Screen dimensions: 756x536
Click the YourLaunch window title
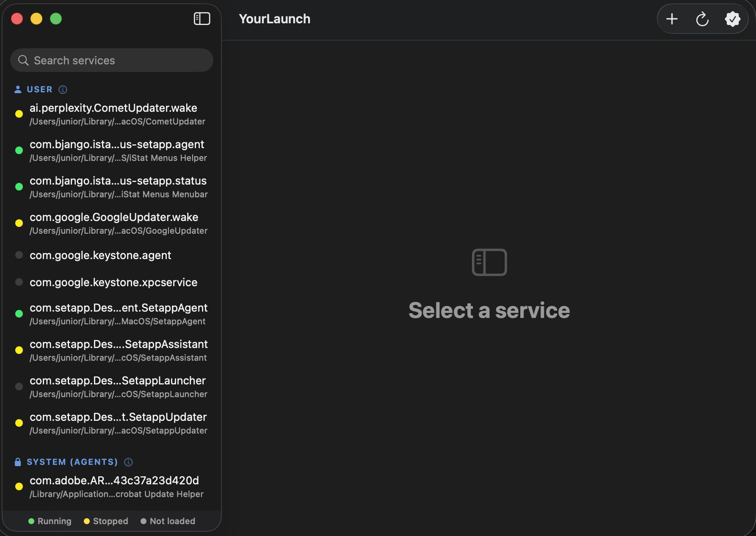(274, 19)
